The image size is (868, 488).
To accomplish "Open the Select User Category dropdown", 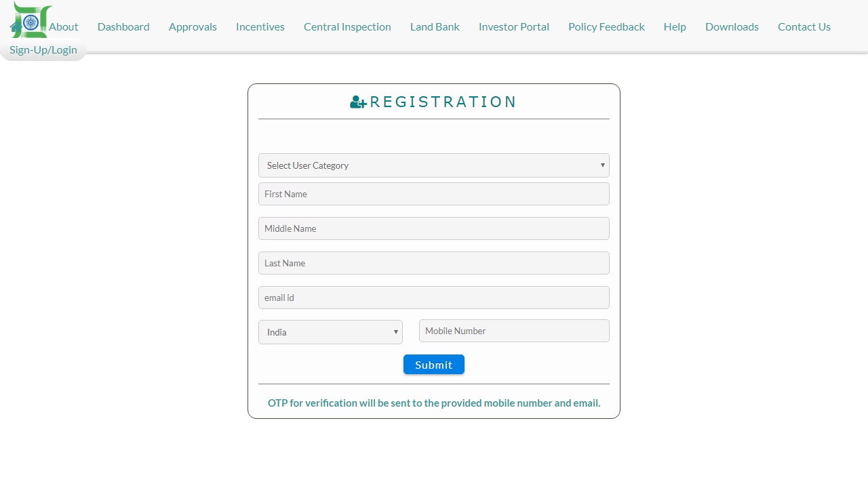I will tap(434, 165).
